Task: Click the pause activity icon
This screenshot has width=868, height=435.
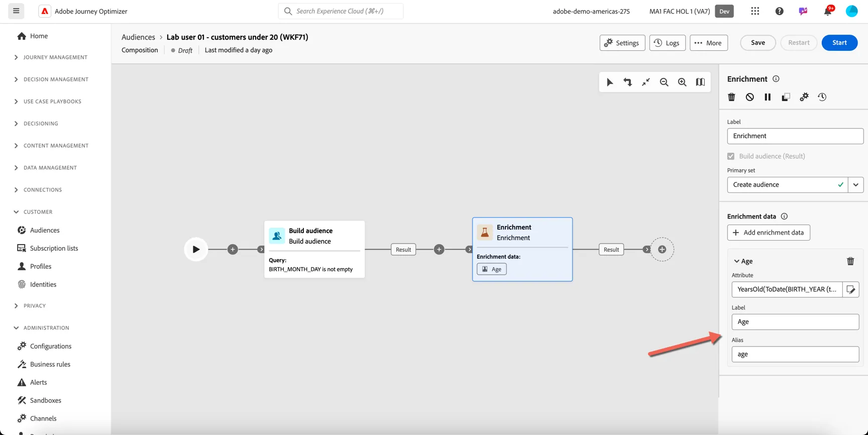Action: pyautogui.click(x=768, y=97)
